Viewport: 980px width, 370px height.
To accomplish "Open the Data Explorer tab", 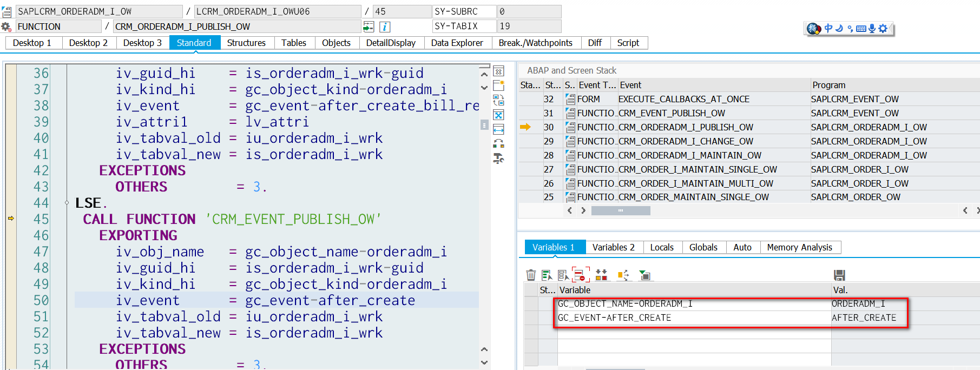I will 457,43.
